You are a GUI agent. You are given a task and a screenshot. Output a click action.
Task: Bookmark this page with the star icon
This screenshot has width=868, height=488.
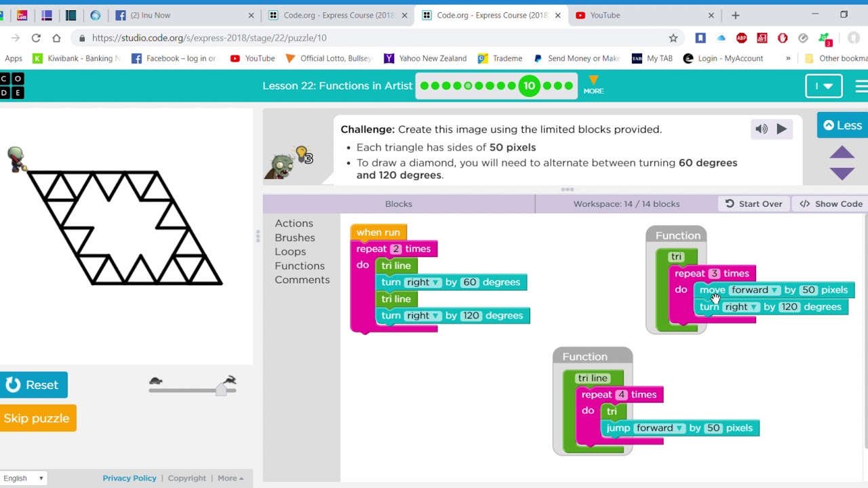673,38
